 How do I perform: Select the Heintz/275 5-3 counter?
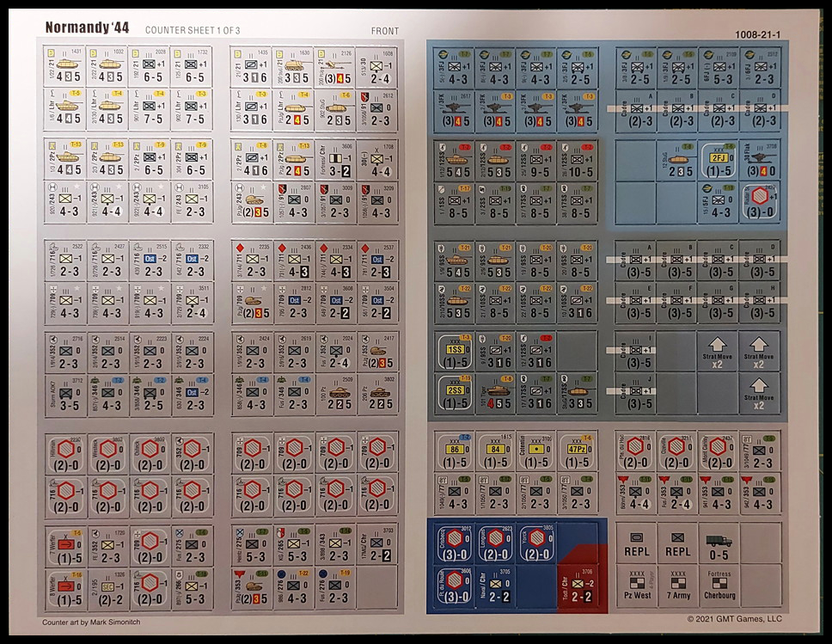click(252, 545)
